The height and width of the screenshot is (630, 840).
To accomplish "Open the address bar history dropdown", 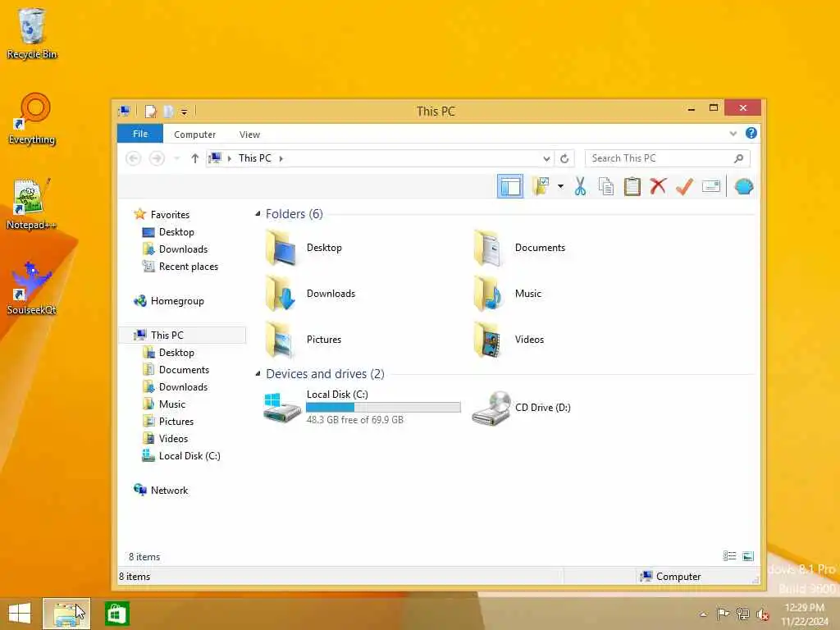I will click(546, 158).
